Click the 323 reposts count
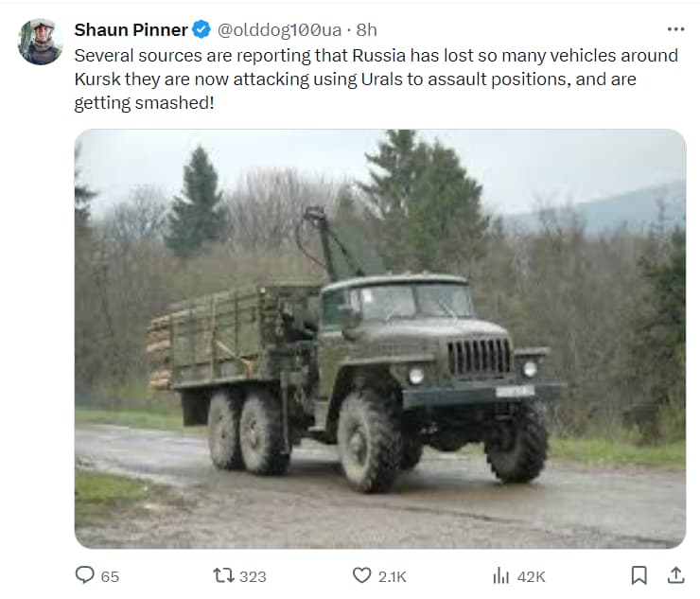Screen dimensions: 700x599 (x=253, y=576)
